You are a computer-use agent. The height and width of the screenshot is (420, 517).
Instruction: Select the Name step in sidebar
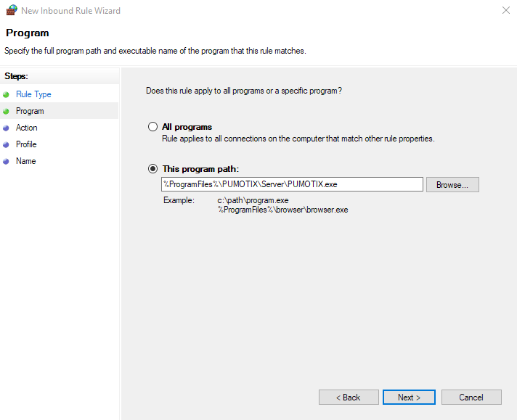pos(25,161)
